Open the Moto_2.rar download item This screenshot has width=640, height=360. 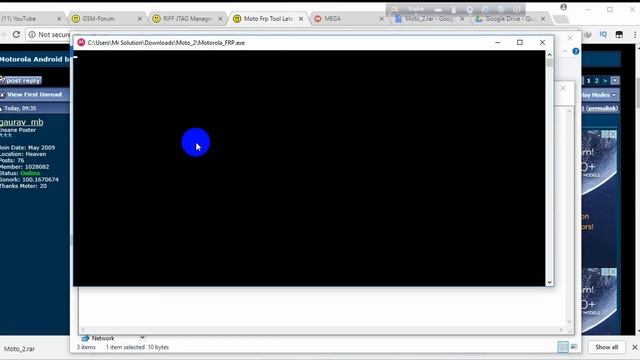pyautogui.click(x=19, y=349)
